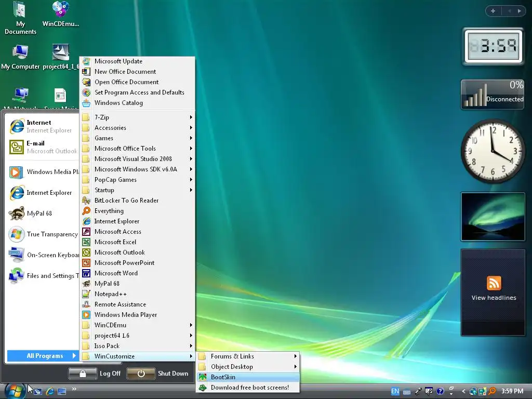Expand Object Desktop submenu
Image resolution: width=532 pixels, height=399 pixels.
click(x=248, y=367)
